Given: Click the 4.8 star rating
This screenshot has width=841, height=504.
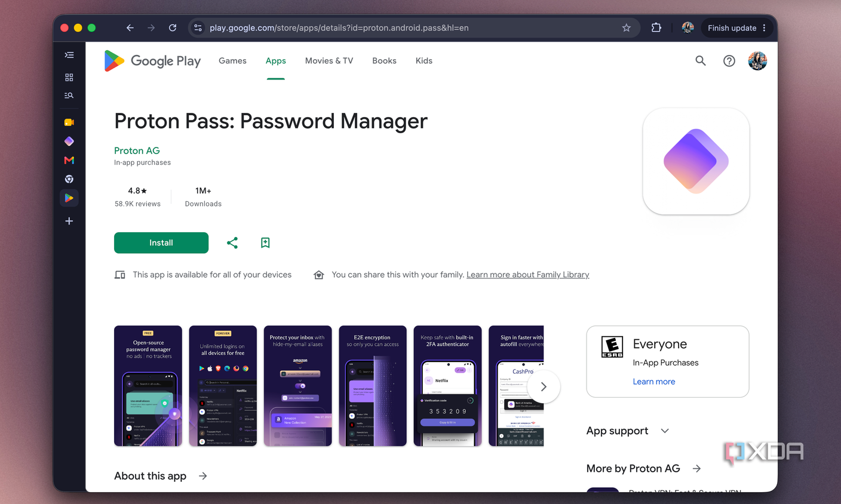Looking at the screenshot, I should (x=137, y=190).
